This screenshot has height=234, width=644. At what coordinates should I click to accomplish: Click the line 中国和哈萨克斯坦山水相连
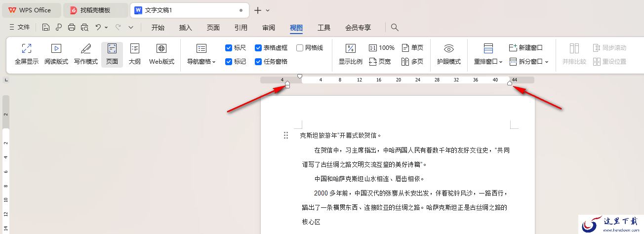point(369,179)
